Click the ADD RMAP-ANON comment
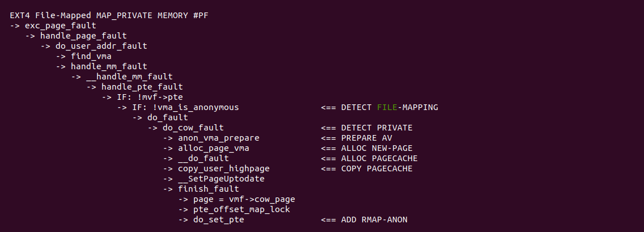The width and height of the screenshot is (644, 232). 374,220
